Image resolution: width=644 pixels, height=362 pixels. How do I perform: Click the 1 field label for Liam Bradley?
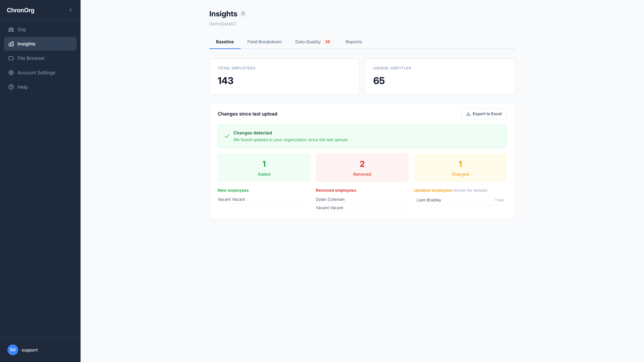[x=499, y=200]
